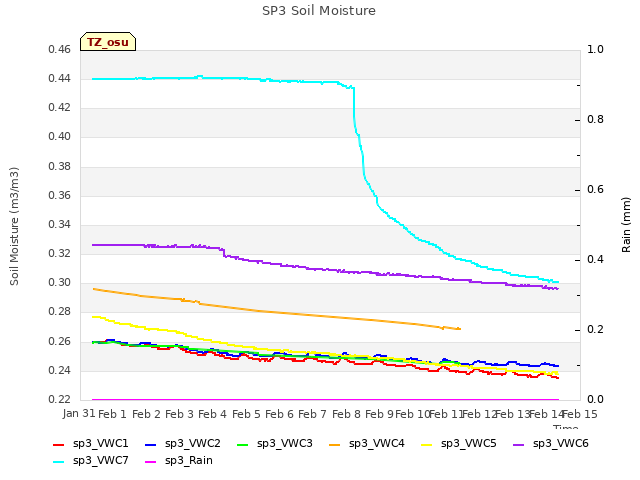Click the 0.4 rain axis value
The image size is (640, 480).
coord(595,260)
